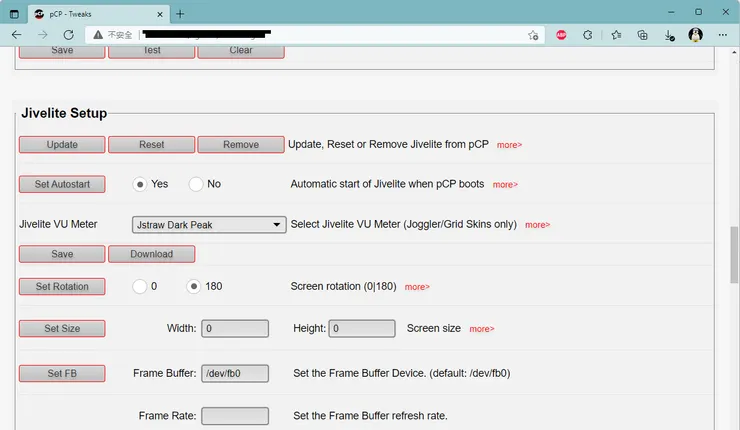The width and height of the screenshot is (740, 430).
Task: Click the Jivelite Setup heading
Action: (64, 113)
